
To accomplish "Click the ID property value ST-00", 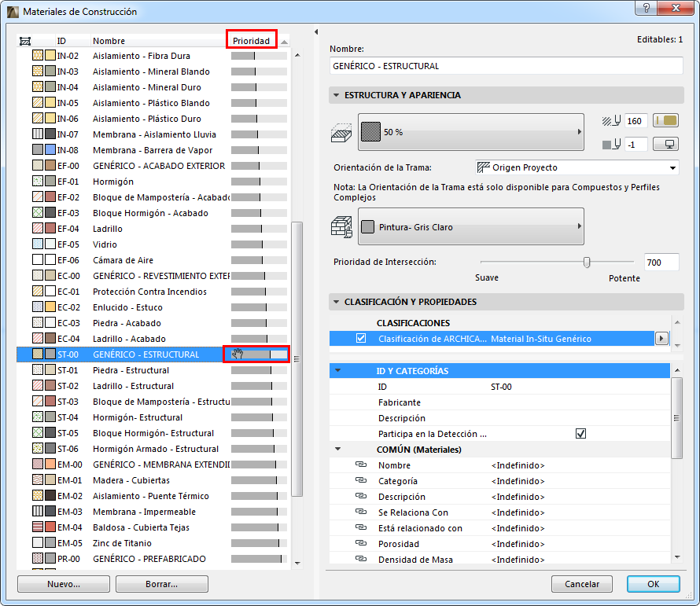I will (501, 387).
